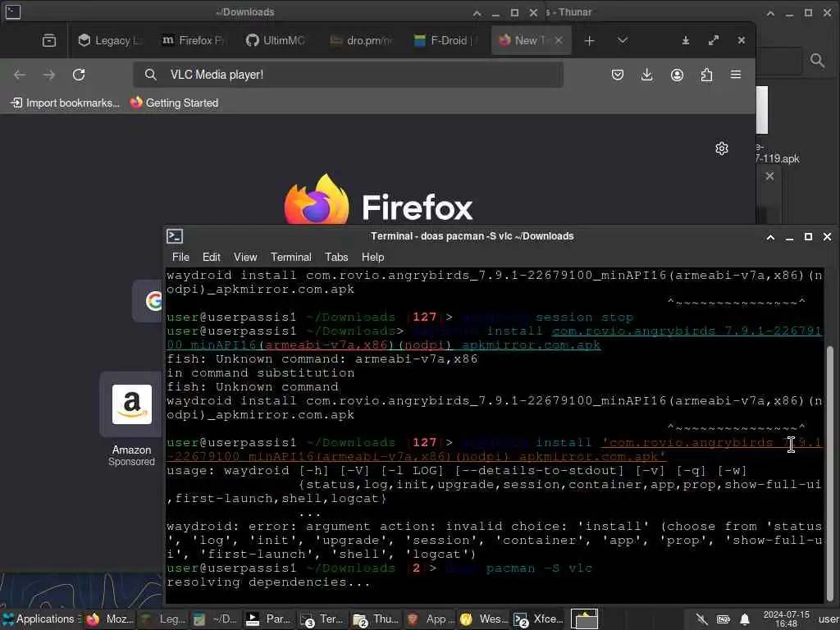Screen dimensions: 840x630
Task: Open a new Firefox tab
Action: pos(589,41)
